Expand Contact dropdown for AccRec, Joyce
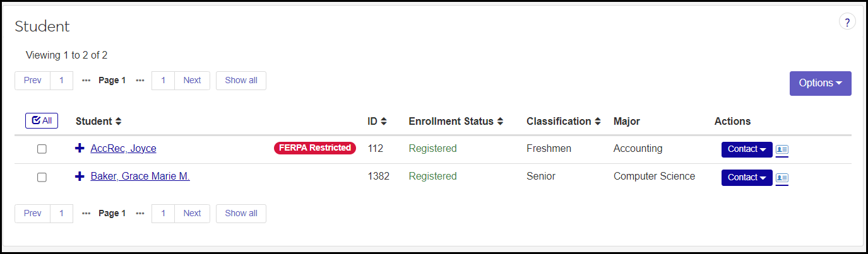 tap(747, 149)
